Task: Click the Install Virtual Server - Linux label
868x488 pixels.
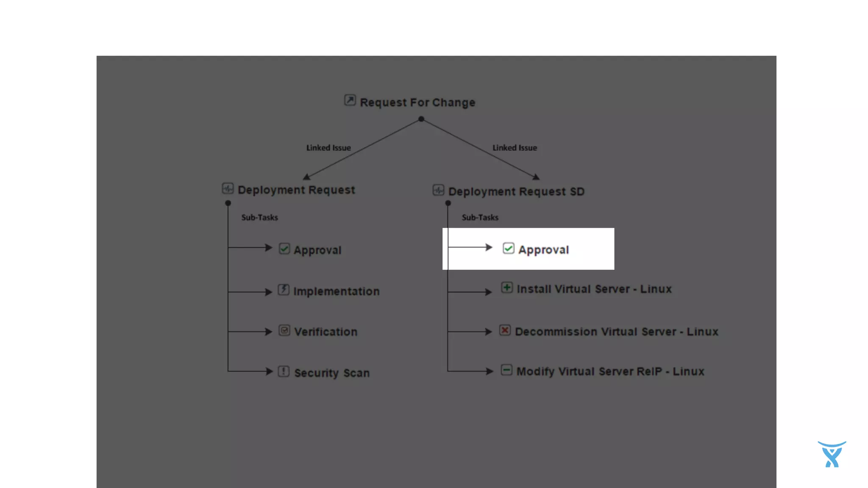Action: [594, 289]
